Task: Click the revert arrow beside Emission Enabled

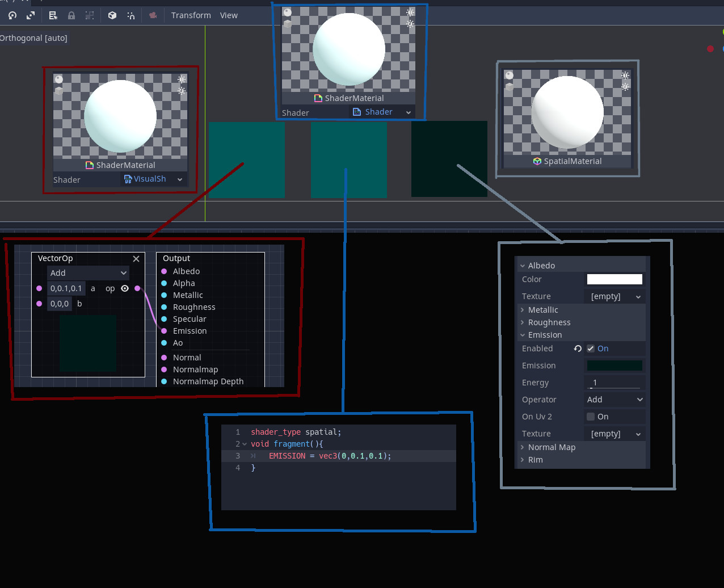Action: (578, 348)
